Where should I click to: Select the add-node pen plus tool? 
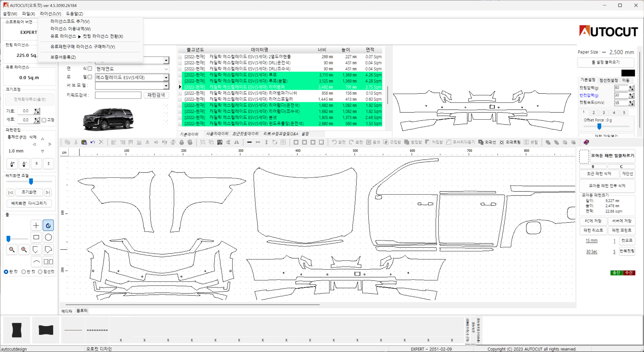point(12,164)
